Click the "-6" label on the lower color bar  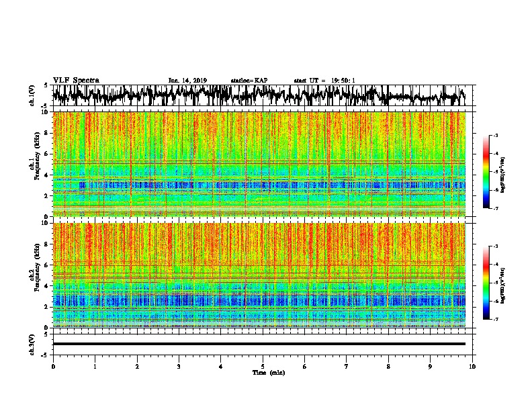[495, 301]
